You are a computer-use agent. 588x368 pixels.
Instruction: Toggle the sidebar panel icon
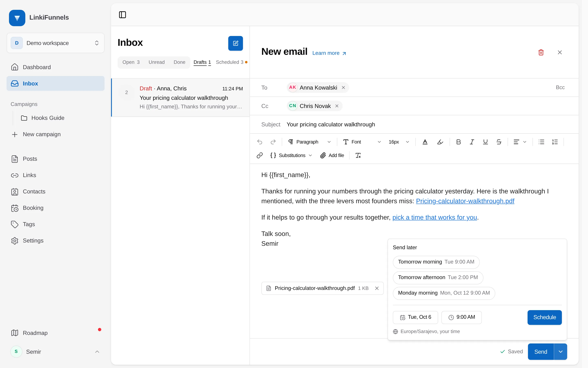(122, 15)
